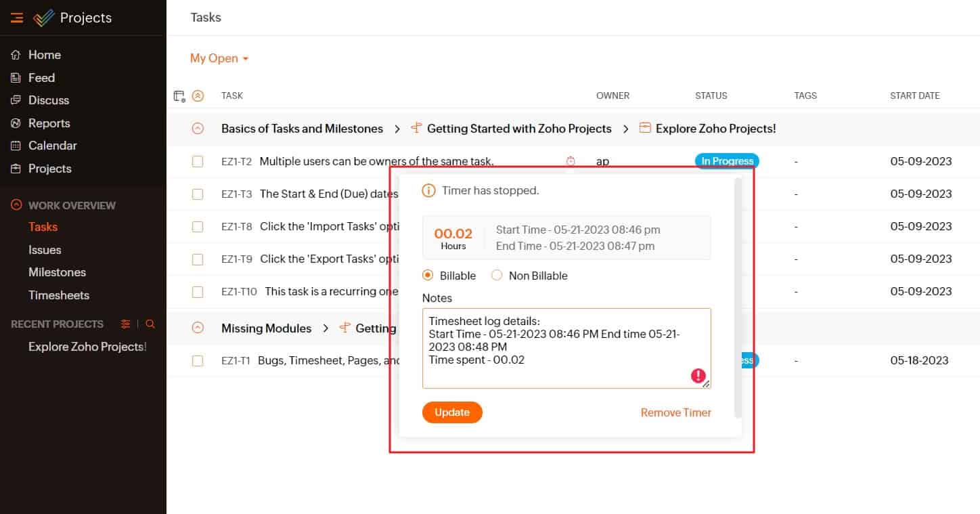Image resolution: width=980 pixels, height=514 pixels.
Task: Check the EZ1-T1 task checkbox
Action: [x=198, y=361]
